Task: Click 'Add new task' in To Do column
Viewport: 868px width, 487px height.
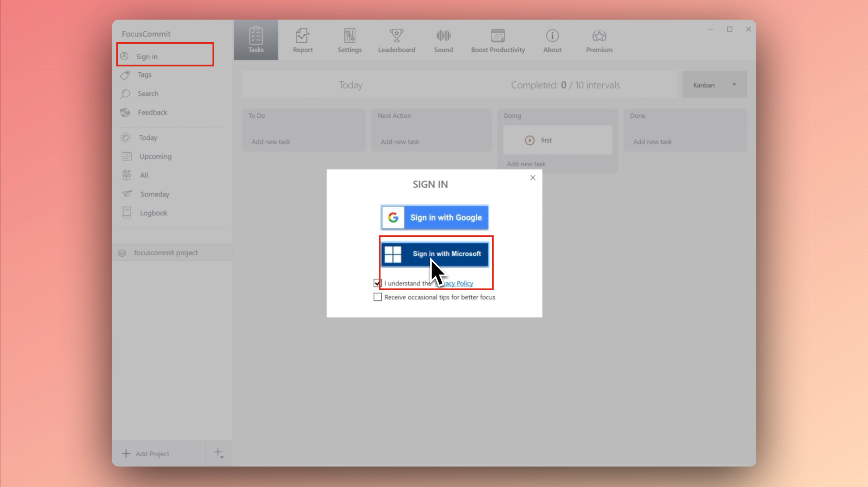Action: click(271, 142)
